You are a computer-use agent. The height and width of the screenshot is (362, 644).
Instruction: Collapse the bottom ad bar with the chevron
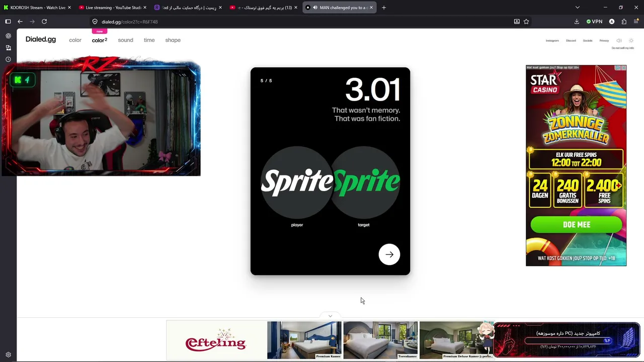(330, 316)
